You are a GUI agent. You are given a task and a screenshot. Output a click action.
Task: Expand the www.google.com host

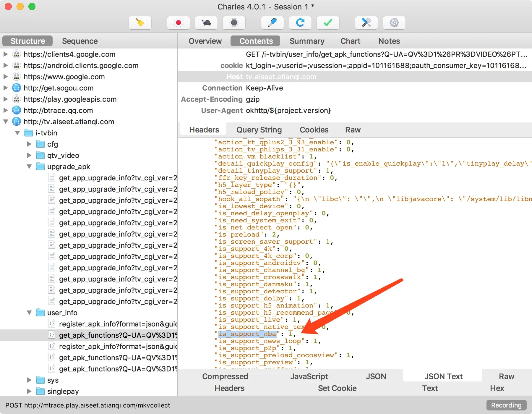(x=6, y=77)
